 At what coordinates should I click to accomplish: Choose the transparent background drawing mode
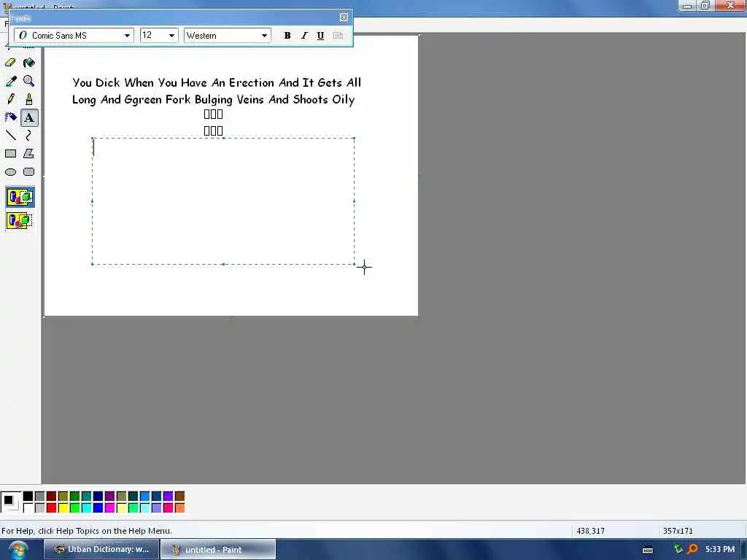pyautogui.click(x=20, y=220)
